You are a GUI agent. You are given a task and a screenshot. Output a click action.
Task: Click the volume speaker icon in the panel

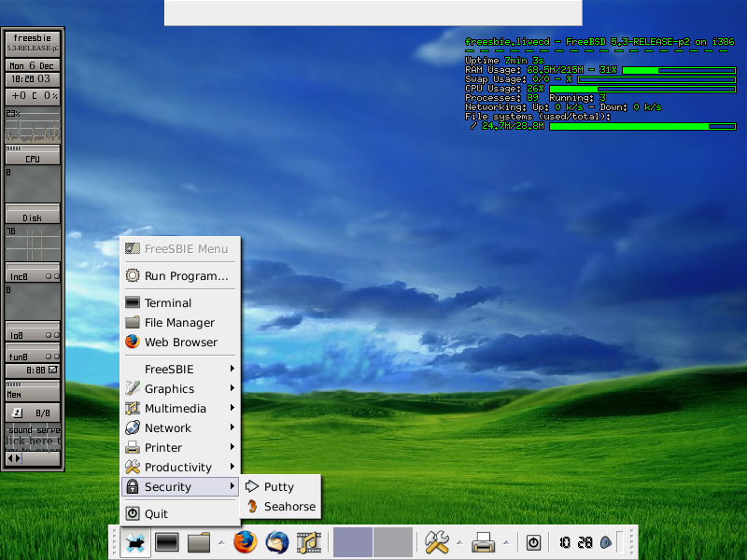pos(606,542)
